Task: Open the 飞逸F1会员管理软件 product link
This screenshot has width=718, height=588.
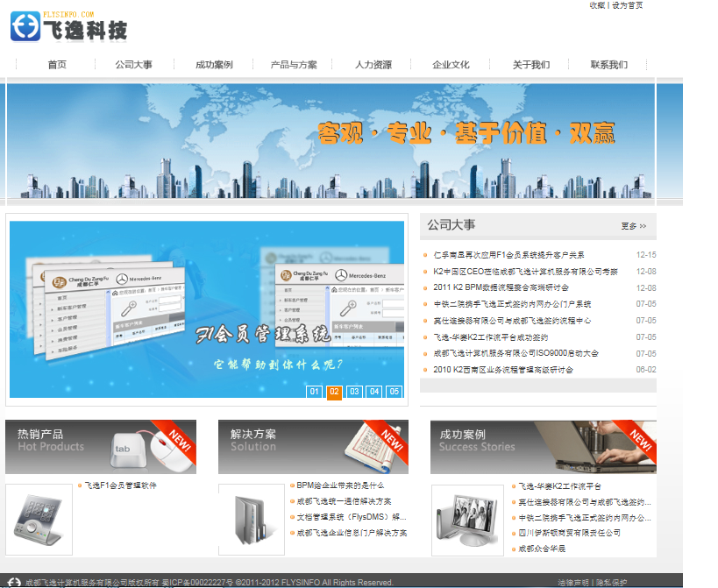Action: (x=120, y=485)
